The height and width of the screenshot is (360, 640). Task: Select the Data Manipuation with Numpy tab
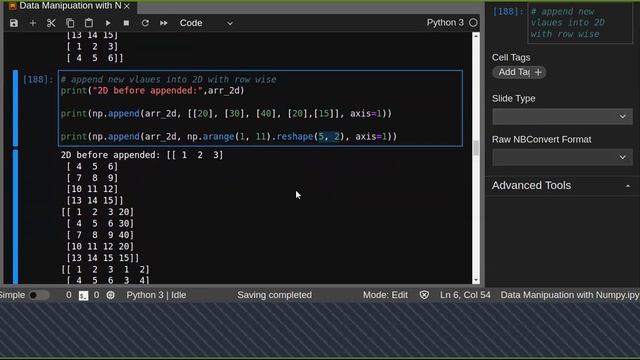[x=69, y=6]
